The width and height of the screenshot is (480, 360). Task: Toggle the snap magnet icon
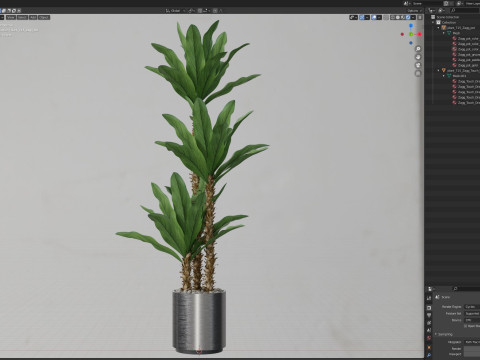coord(200,11)
